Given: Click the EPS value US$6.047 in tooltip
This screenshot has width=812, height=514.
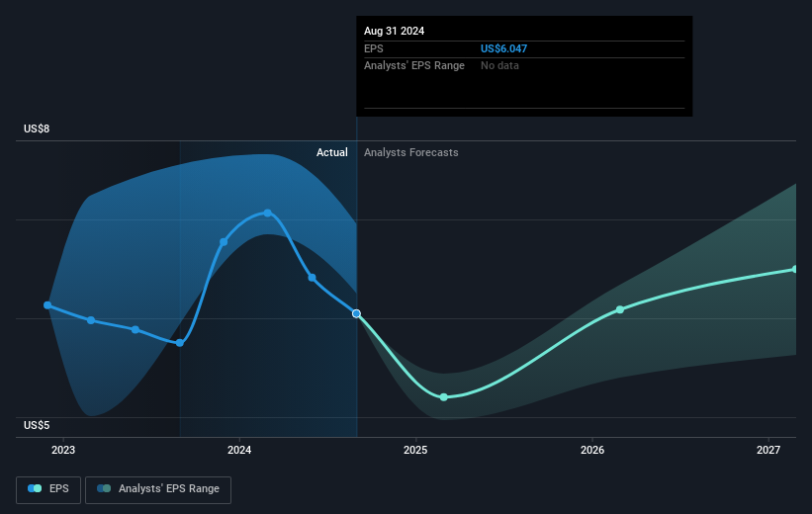Looking at the screenshot, I should [503, 48].
